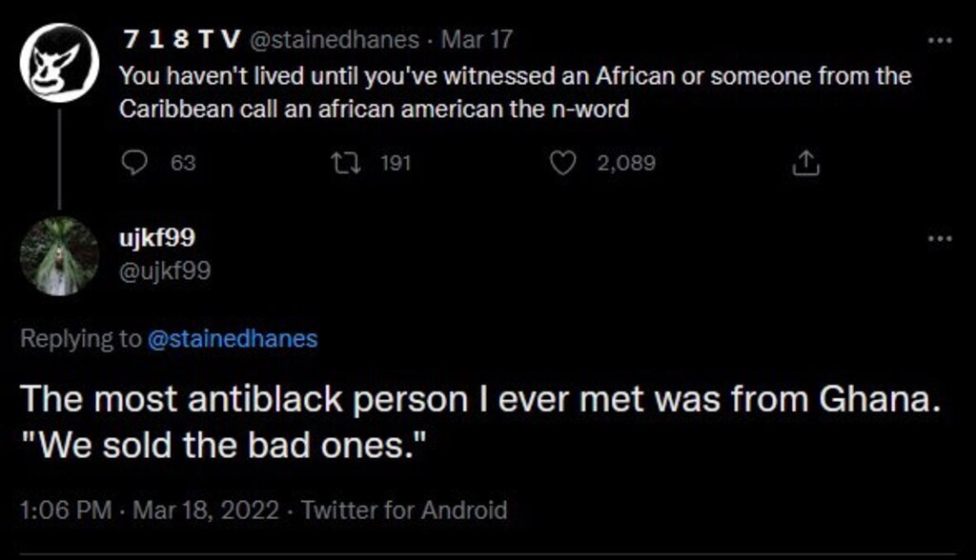Open the share icon on 718TV tweet
Image resolution: width=976 pixels, height=560 pixels.
(x=806, y=165)
